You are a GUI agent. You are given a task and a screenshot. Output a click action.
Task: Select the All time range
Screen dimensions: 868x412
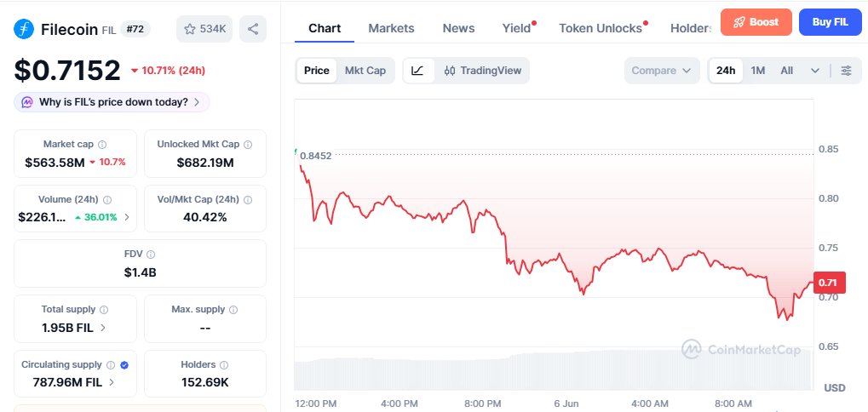pyautogui.click(x=786, y=71)
